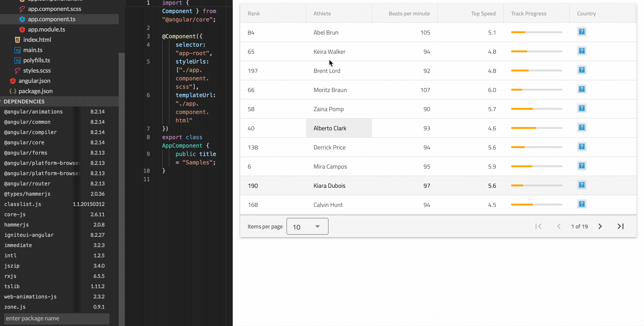
Task: Click Alberto Clark's track progress bar
Action: coord(537,128)
